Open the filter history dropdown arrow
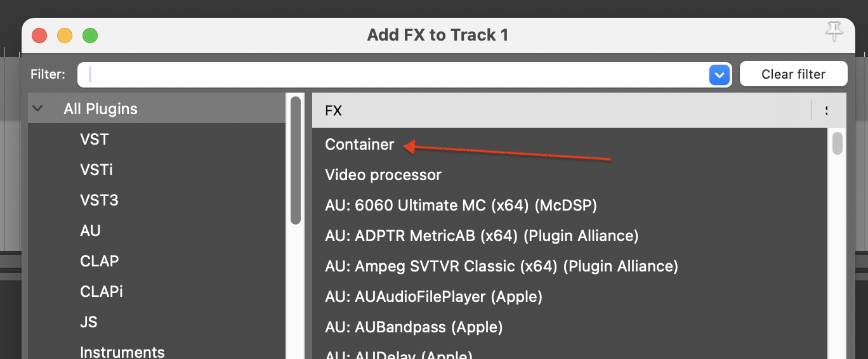Screen dimensions: 868x359 click(719, 75)
